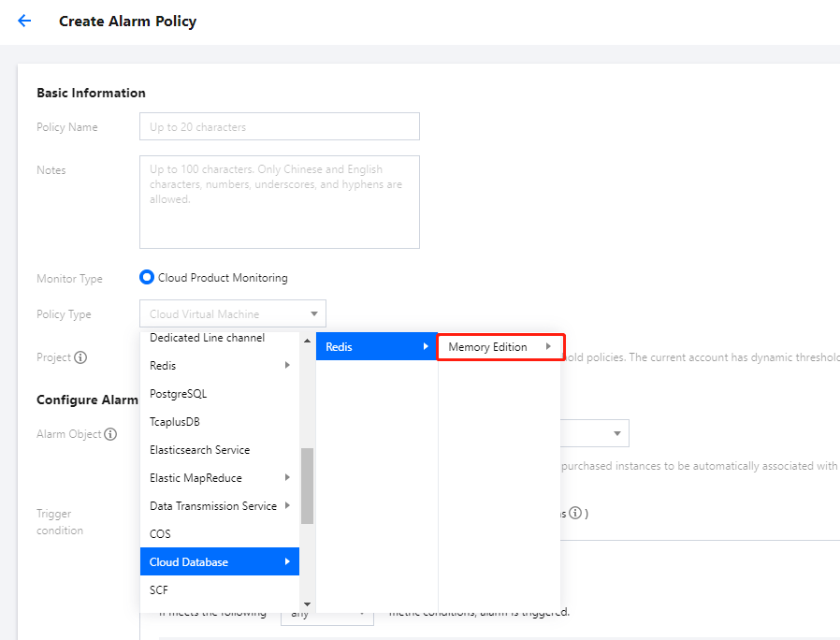Click the Alarm Object info icon
This screenshot has width=840, height=640.
(x=110, y=434)
